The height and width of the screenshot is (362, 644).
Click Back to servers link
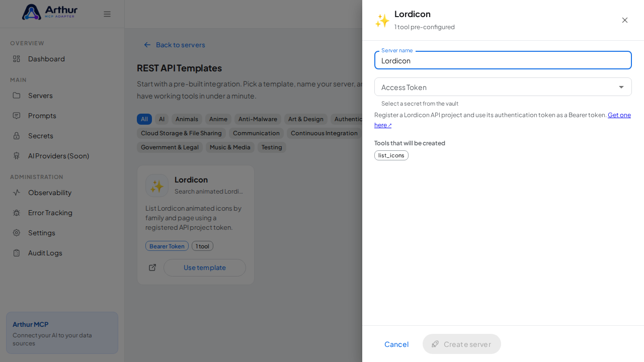[175, 45]
